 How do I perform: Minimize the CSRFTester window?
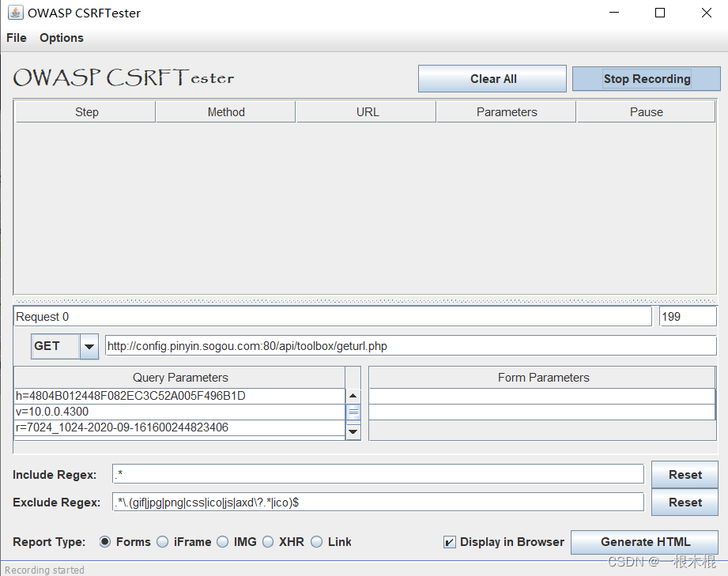[614, 13]
